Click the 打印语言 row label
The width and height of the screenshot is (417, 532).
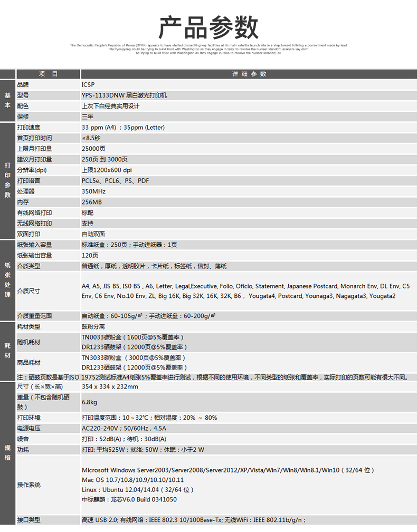[29, 181]
